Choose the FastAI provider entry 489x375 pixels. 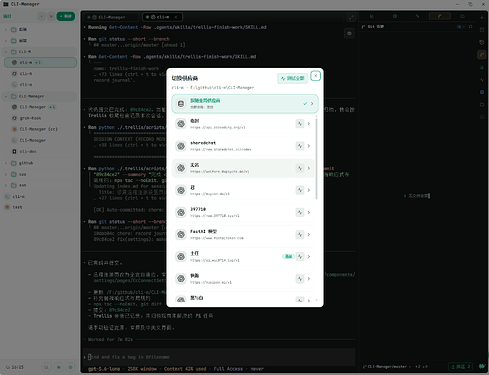pyautogui.click(x=243, y=235)
